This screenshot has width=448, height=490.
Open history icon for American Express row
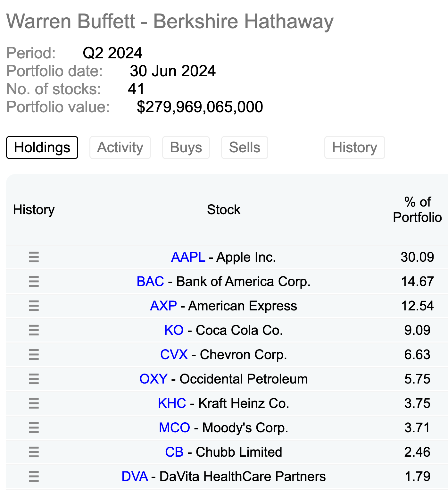point(34,306)
